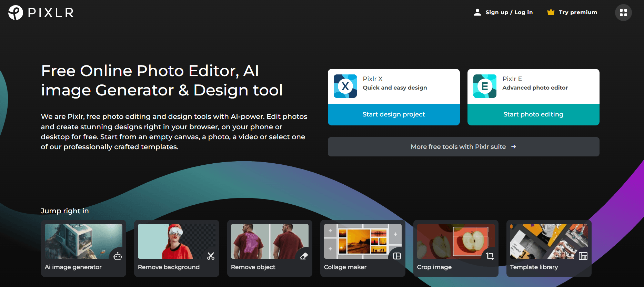Open the Ai image generator thumbnail

click(x=83, y=241)
